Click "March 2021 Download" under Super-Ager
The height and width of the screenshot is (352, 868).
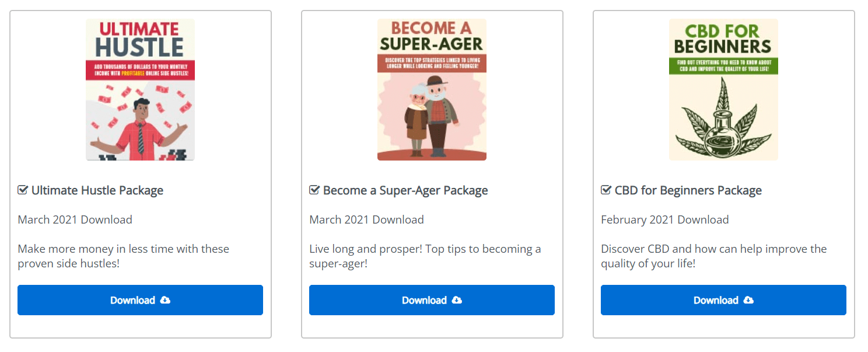[367, 219]
